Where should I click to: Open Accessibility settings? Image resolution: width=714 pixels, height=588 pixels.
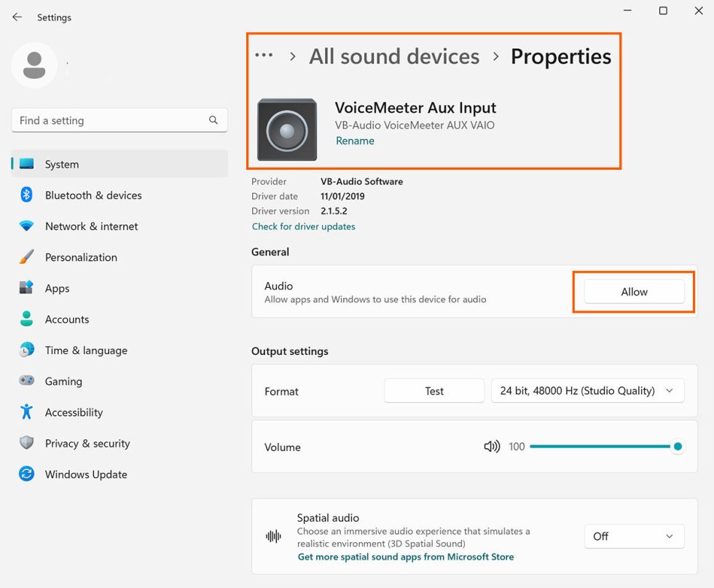73,412
